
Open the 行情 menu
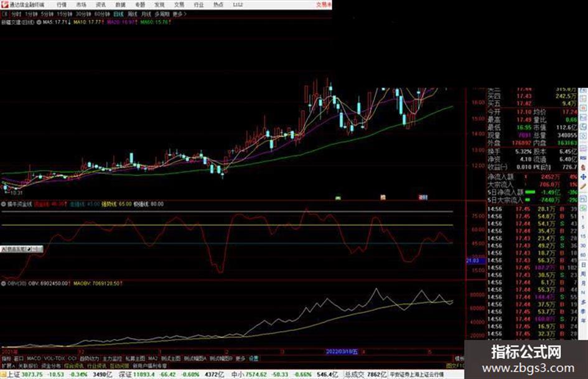[x=62, y=5]
